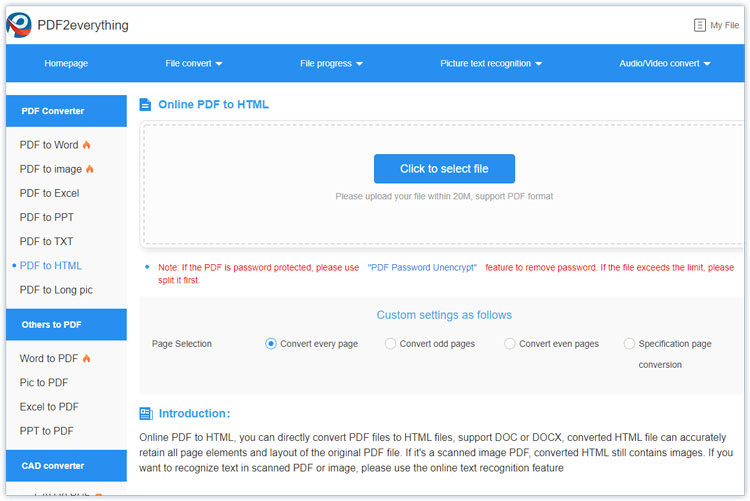Open My File document icon
Screen dimensions: 750x501
699,25
